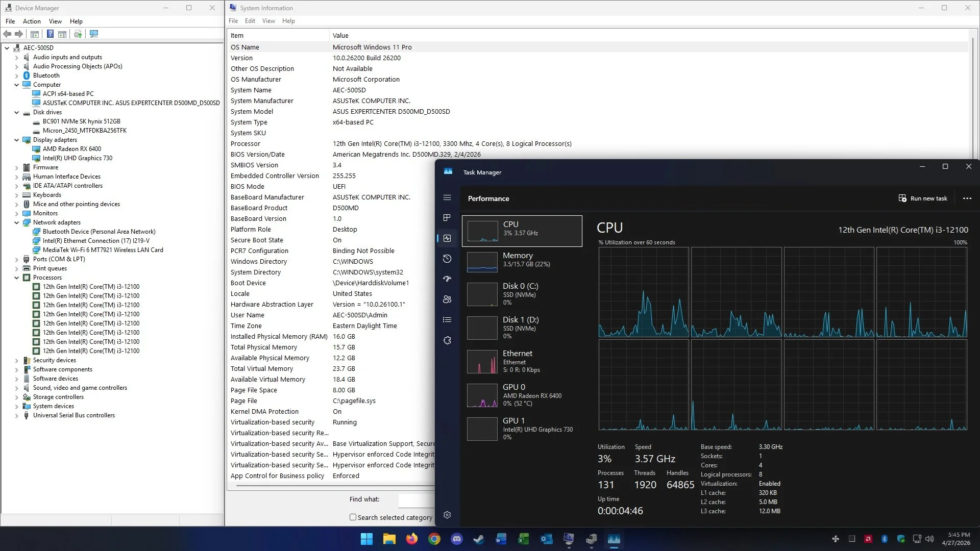Select GPU 1 Intel UHD Graphics 730 panel
The width and height of the screenshot is (980, 551).
point(522,429)
